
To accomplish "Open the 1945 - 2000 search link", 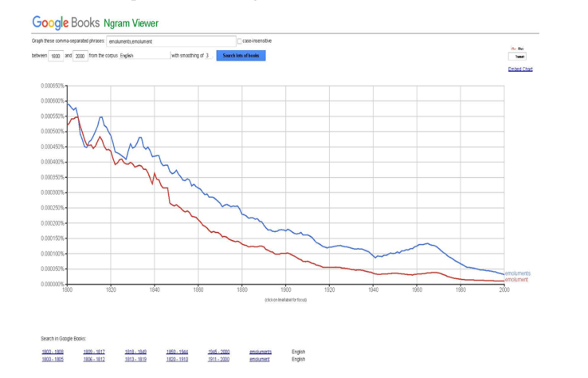I will pos(218,352).
